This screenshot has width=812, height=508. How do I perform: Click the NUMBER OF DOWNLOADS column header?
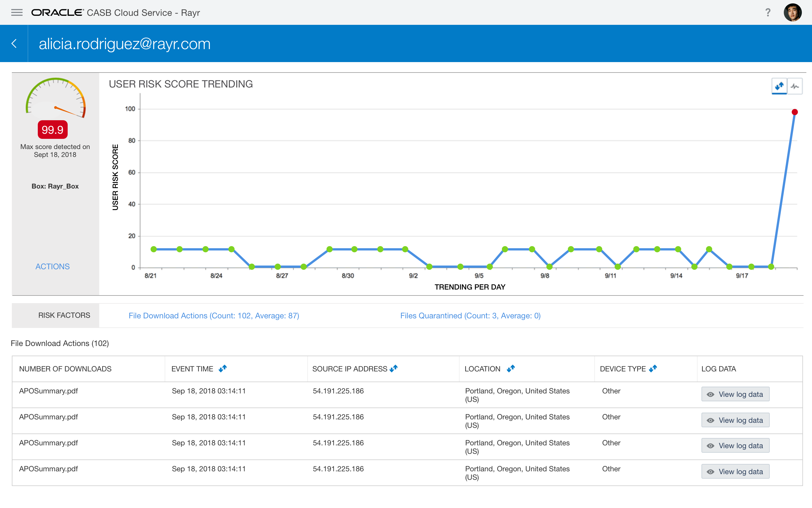click(65, 369)
